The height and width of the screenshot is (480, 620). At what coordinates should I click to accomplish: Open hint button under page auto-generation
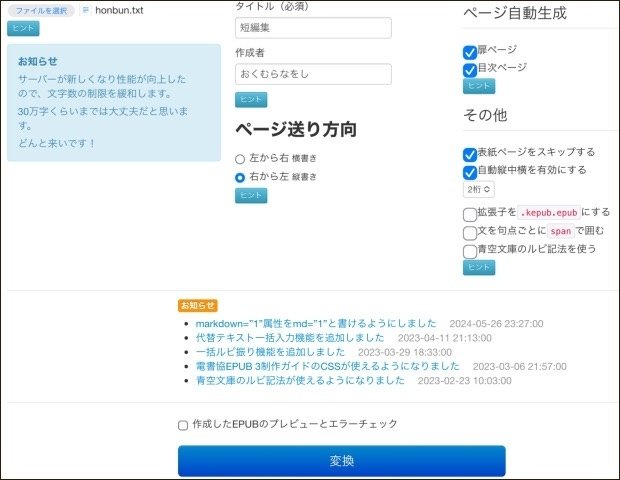(479, 86)
